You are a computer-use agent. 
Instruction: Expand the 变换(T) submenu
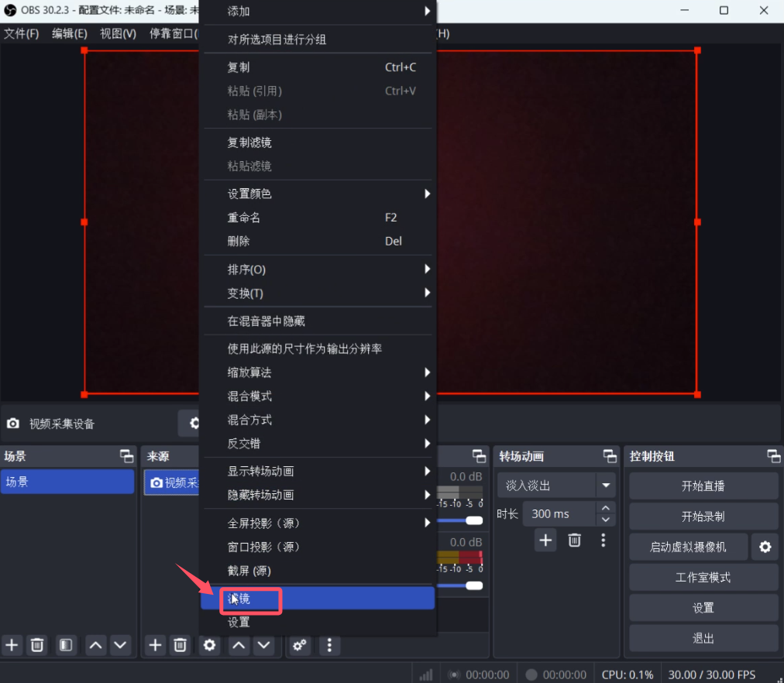click(318, 293)
